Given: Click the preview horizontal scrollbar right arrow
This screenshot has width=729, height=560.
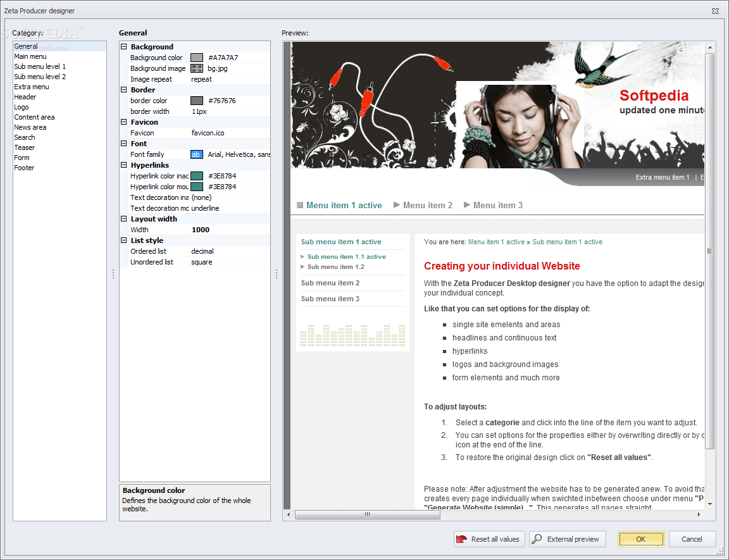Looking at the screenshot, I should point(699,514).
